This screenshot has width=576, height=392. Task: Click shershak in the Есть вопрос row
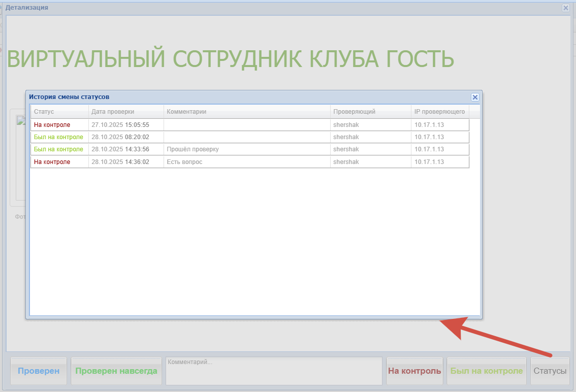tap(346, 161)
